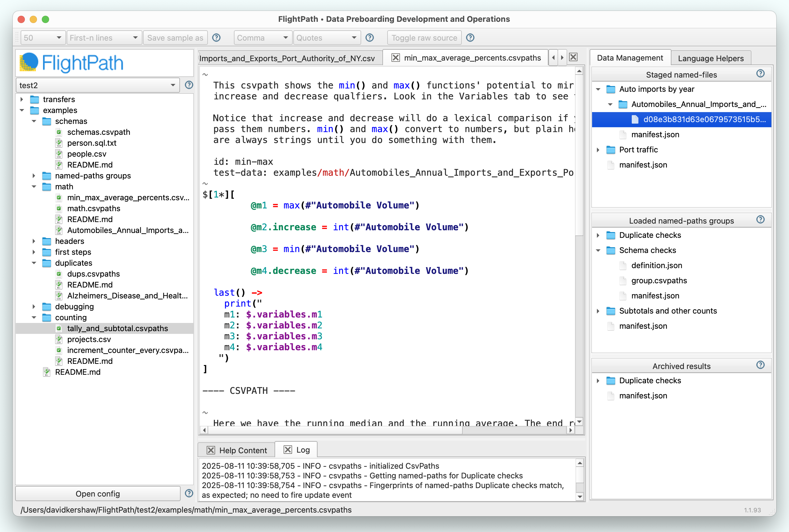Click the Open config button
789x532 pixels.
click(98, 493)
